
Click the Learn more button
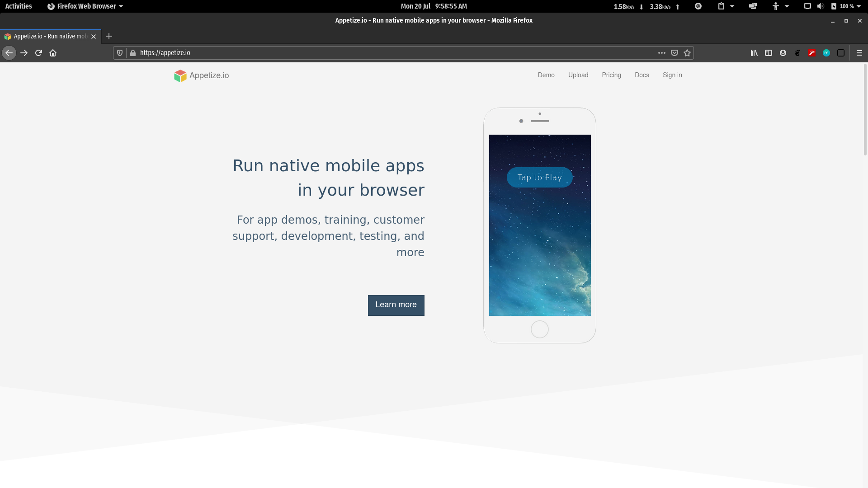396,305
